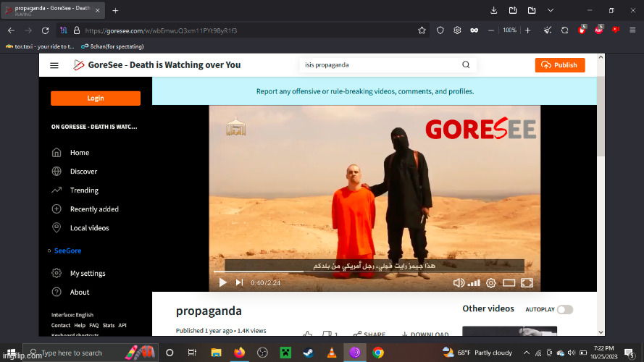The image size is (644, 362).
Task: Open My settings gear in sidebar
Action: 57,273
